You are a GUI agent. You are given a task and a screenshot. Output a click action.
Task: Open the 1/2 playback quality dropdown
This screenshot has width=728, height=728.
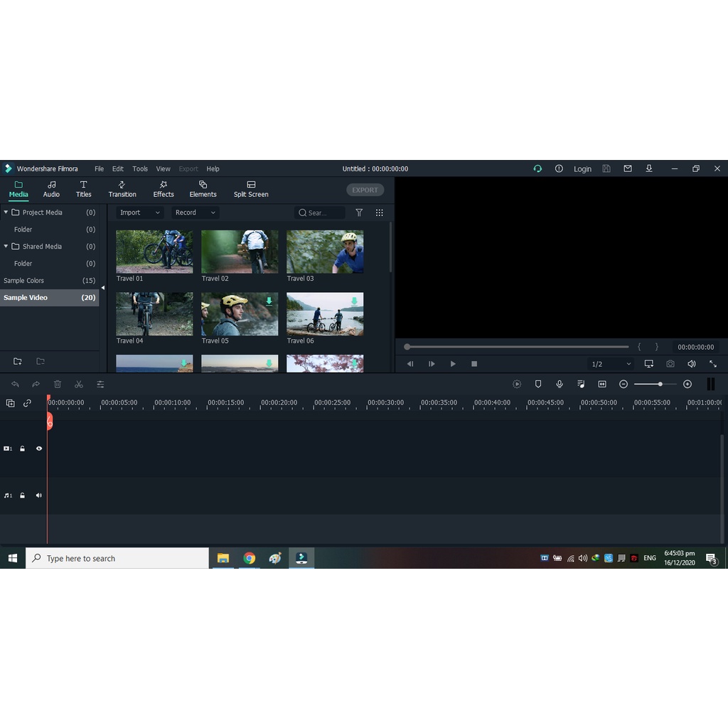pyautogui.click(x=611, y=364)
